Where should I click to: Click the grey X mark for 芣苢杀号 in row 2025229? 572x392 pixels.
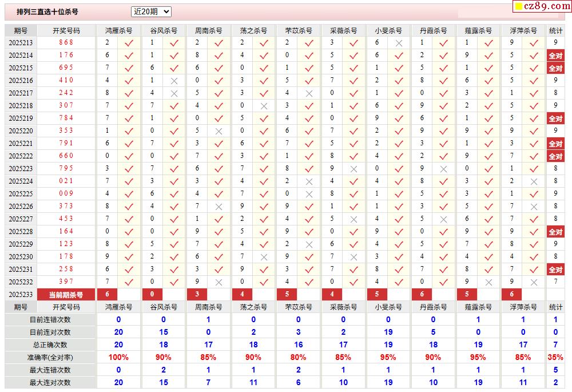[x=309, y=244]
